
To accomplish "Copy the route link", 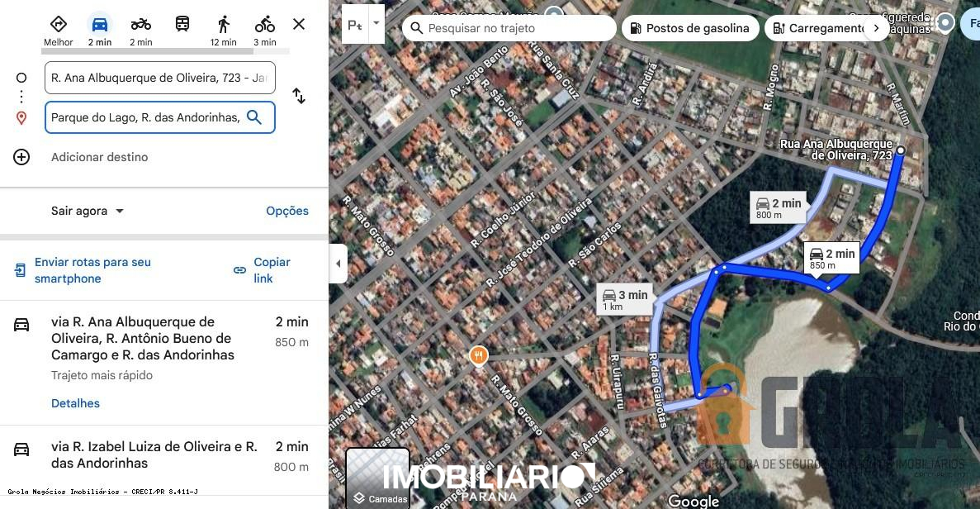I will (263, 270).
